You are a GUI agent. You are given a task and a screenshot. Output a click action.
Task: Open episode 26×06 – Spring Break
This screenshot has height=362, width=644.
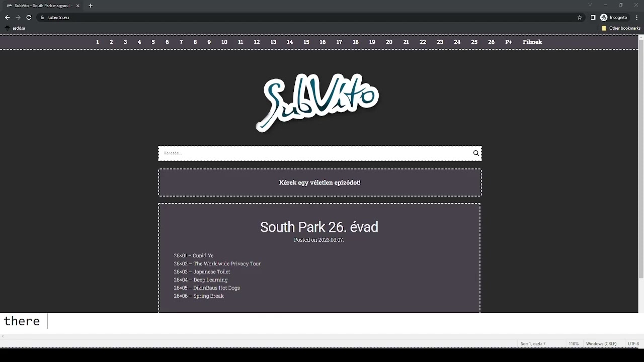pyautogui.click(x=199, y=296)
